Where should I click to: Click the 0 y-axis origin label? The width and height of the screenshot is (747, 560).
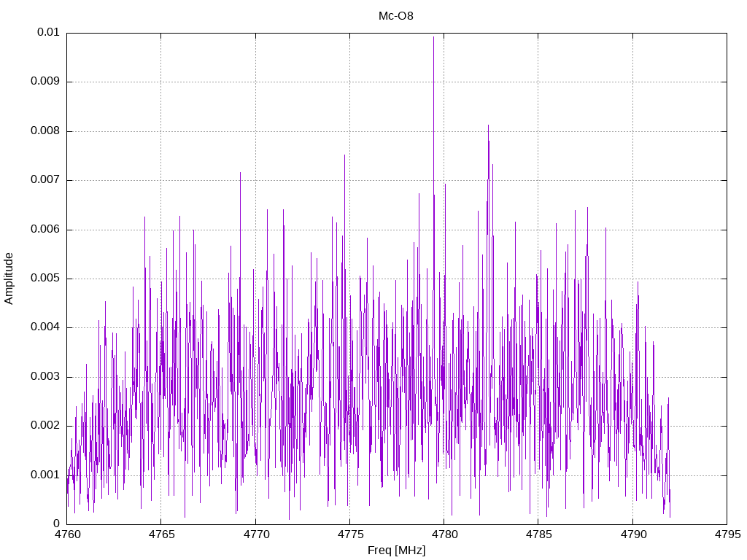pyautogui.click(x=57, y=524)
